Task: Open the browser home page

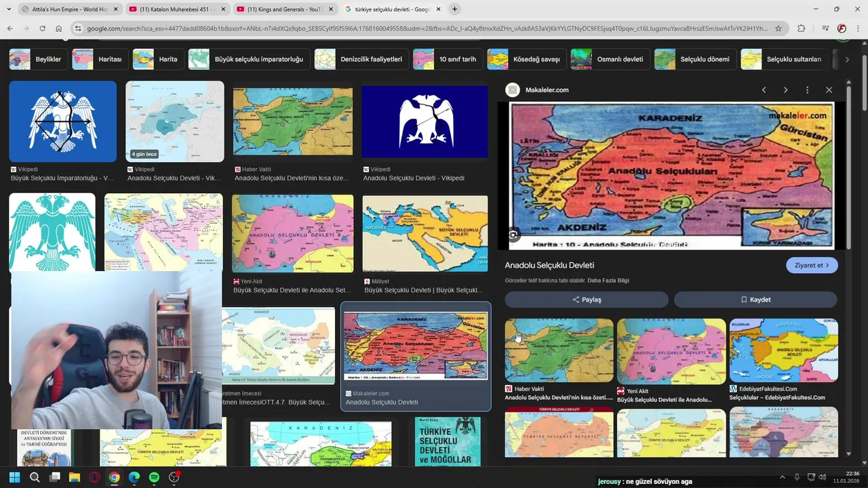Action: pyautogui.click(x=58, y=28)
